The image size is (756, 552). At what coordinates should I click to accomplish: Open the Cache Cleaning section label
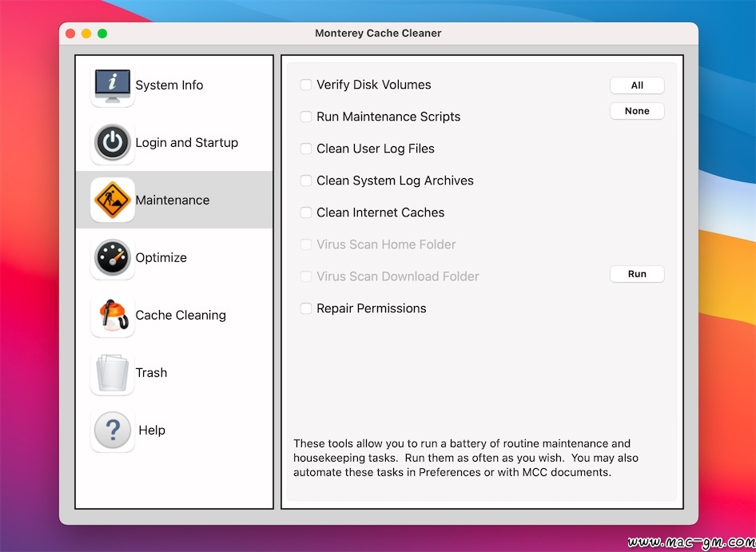[x=181, y=315]
